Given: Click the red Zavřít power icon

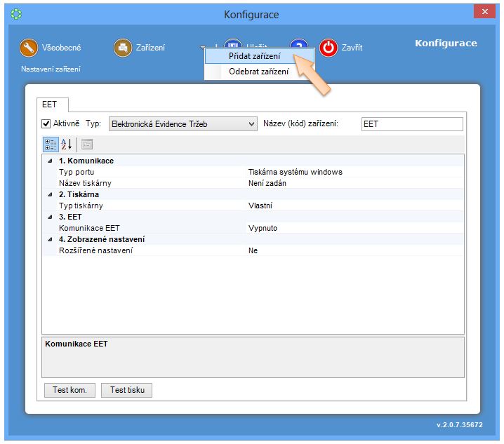Looking at the screenshot, I should [329, 48].
